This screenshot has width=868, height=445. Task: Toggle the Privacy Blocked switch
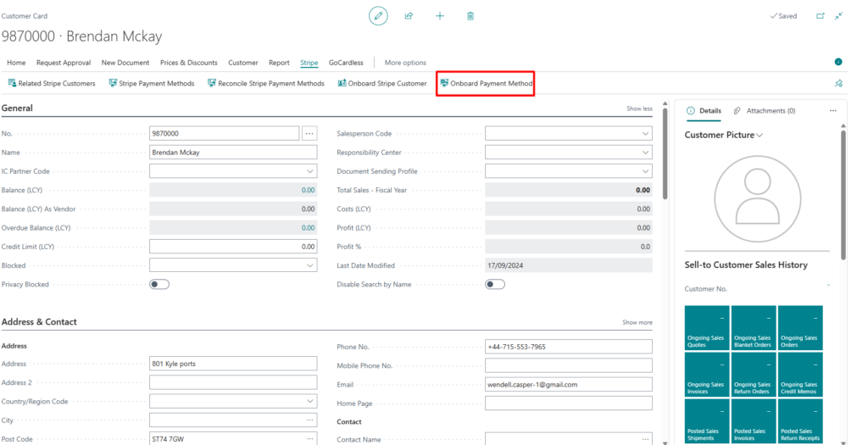[x=159, y=285]
